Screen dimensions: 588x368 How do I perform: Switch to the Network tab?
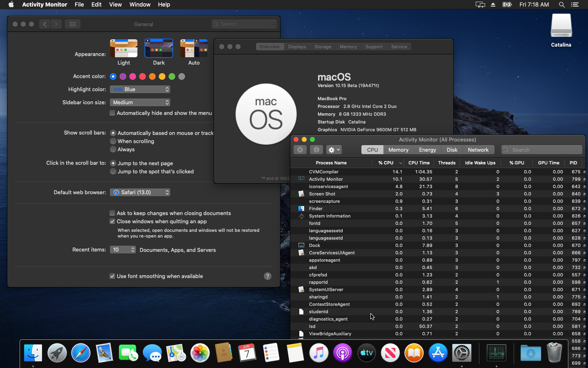(478, 150)
